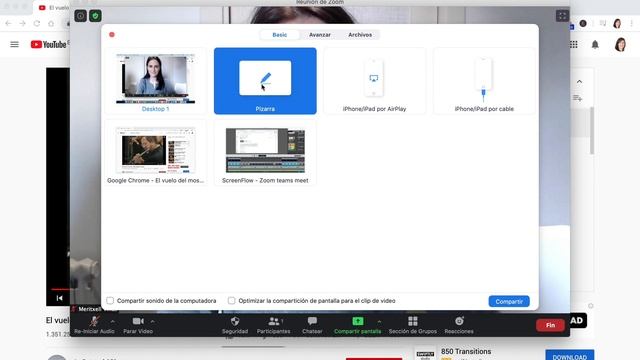640x360 pixels.
Task: Enter full screen in Zoom window
Action: 562,16
